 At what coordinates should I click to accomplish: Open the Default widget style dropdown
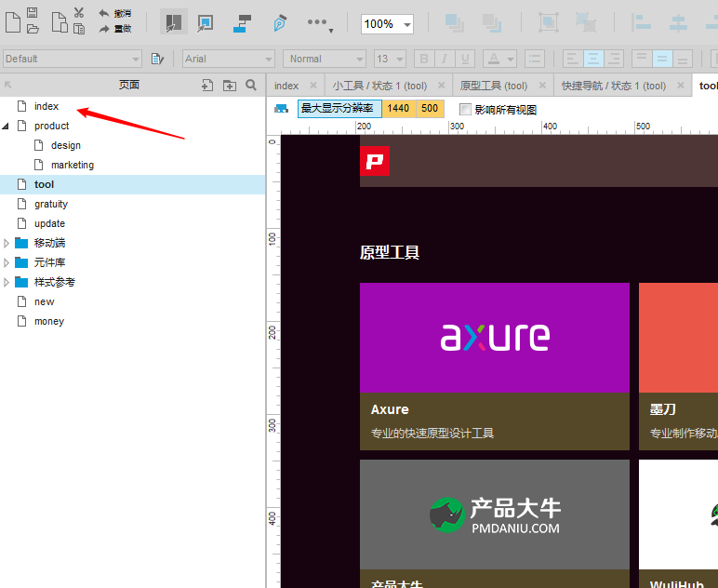tap(72, 59)
